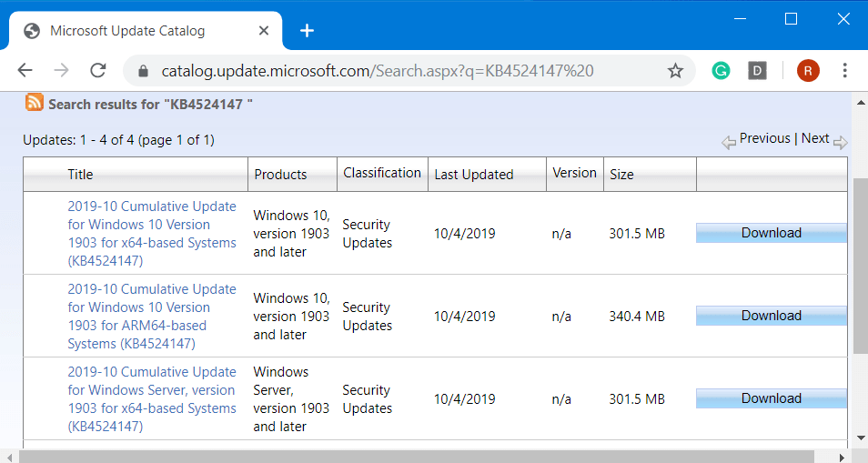Click the vertical scrollbar down arrow

[861, 438]
